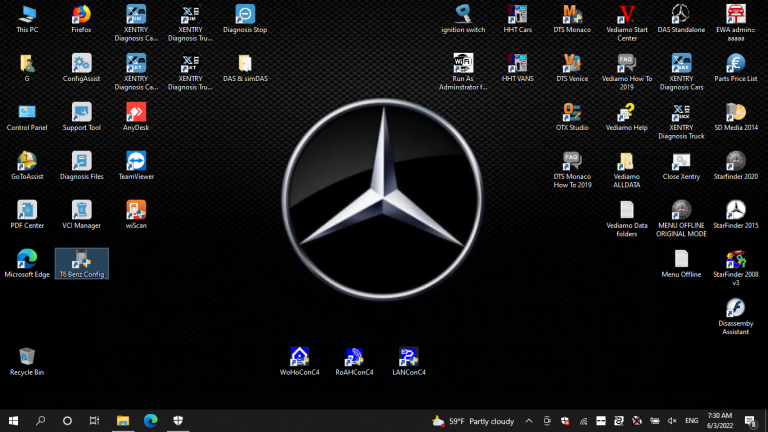Switch the ENG input language indicator
The width and height of the screenshot is (768, 432).
coord(691,421)
